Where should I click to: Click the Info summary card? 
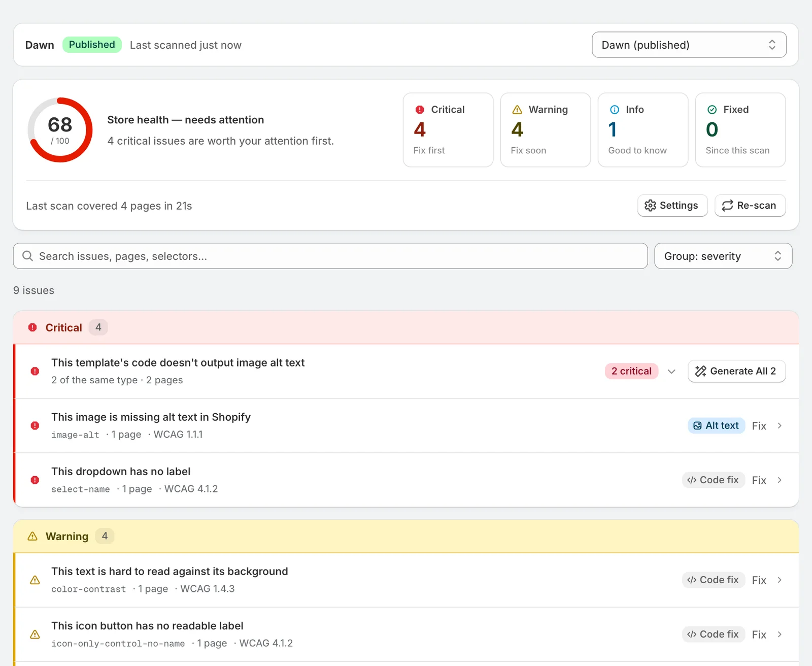[643, 129]
